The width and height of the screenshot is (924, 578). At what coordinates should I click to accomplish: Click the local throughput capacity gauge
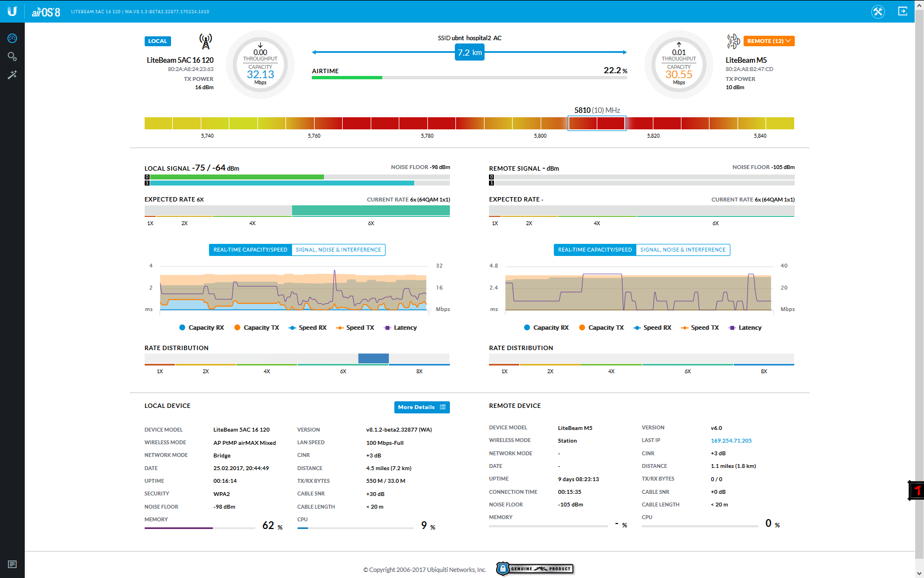(x=260, y=65)
